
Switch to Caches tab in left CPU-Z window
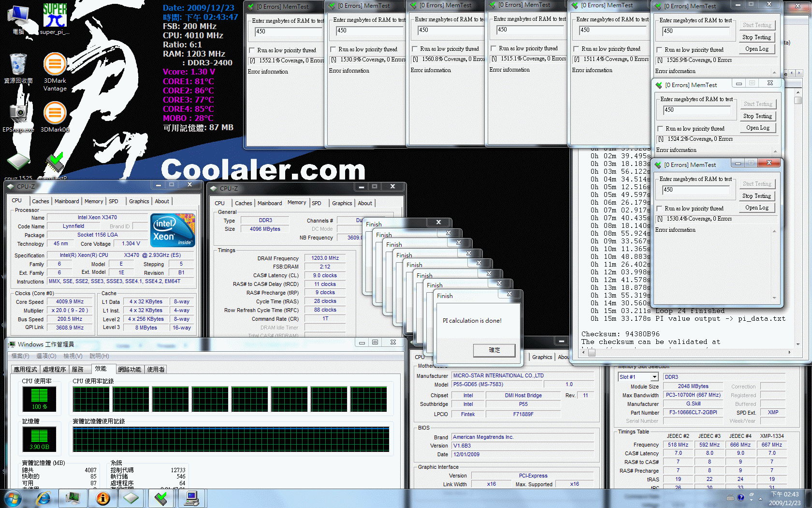click(x=41, y=201)
